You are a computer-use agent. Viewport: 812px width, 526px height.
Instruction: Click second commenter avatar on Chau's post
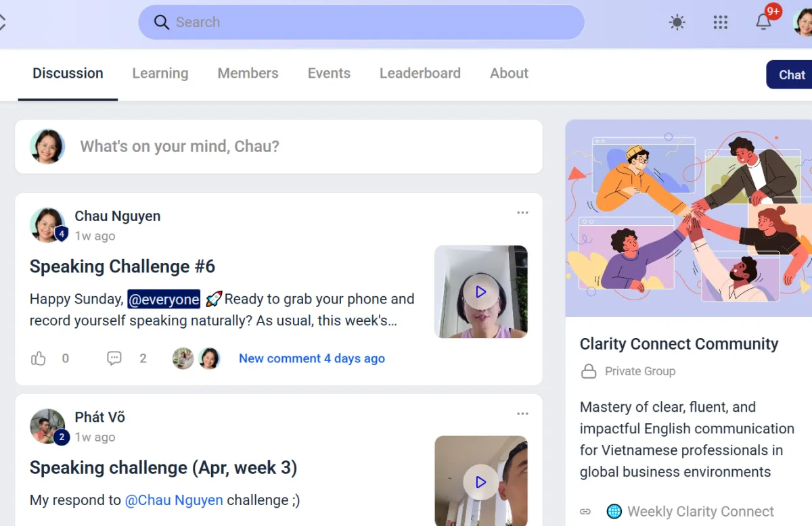(209, 358)
